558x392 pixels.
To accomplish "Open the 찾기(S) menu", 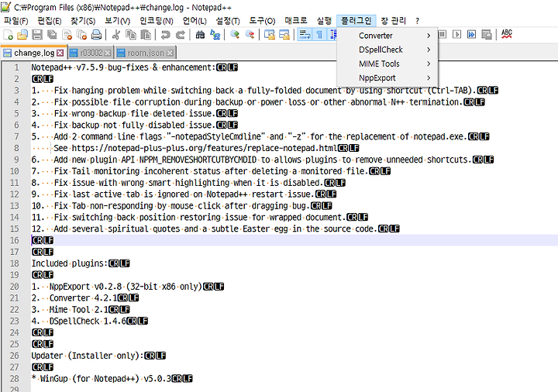I will coord(83,21).
